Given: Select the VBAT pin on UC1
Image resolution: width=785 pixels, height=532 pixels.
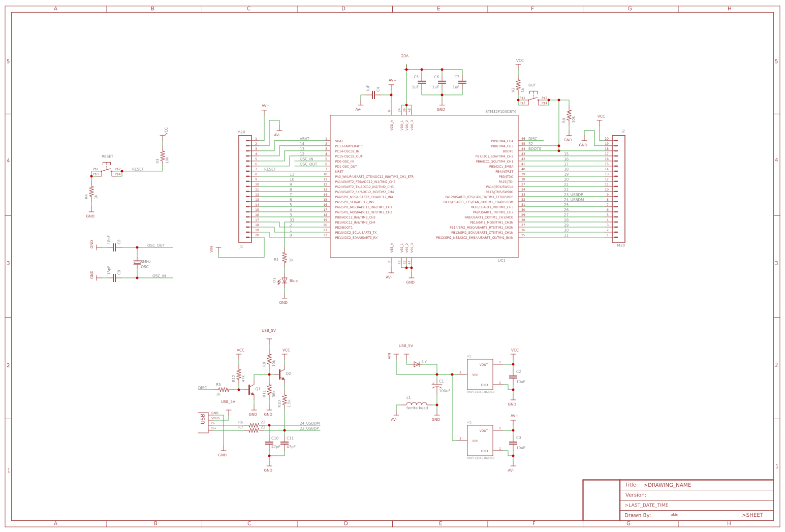Looking at the screenshot, I should [339, 140].
